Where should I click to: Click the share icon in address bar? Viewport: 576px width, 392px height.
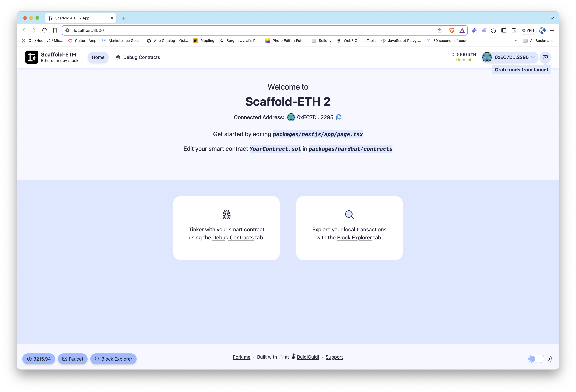click(439, 30)
